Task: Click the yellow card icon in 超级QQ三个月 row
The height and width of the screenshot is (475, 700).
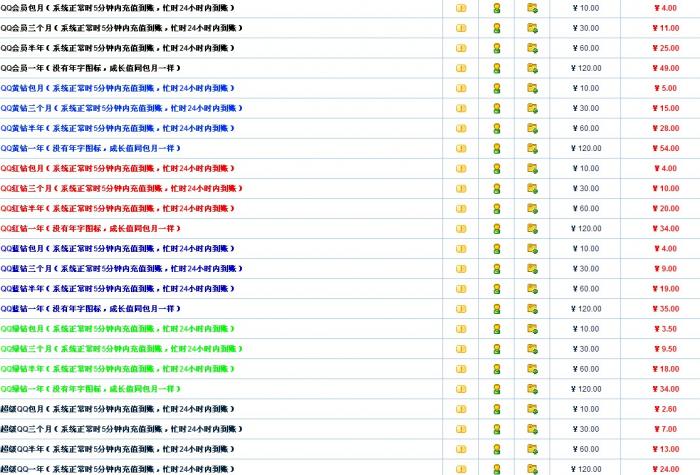Action: (461, 429)
